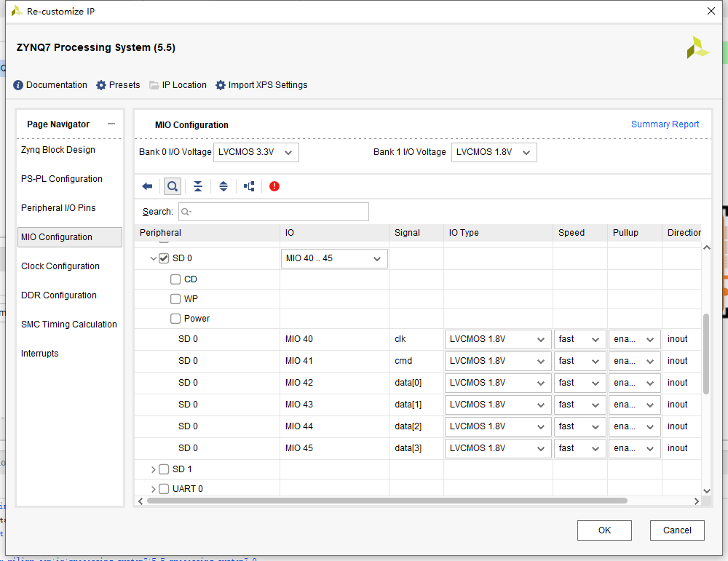The height and width of the screenshot is (561, 728).
Task: Click the Import XPS Settings gear icon
Action: point(221,85)
